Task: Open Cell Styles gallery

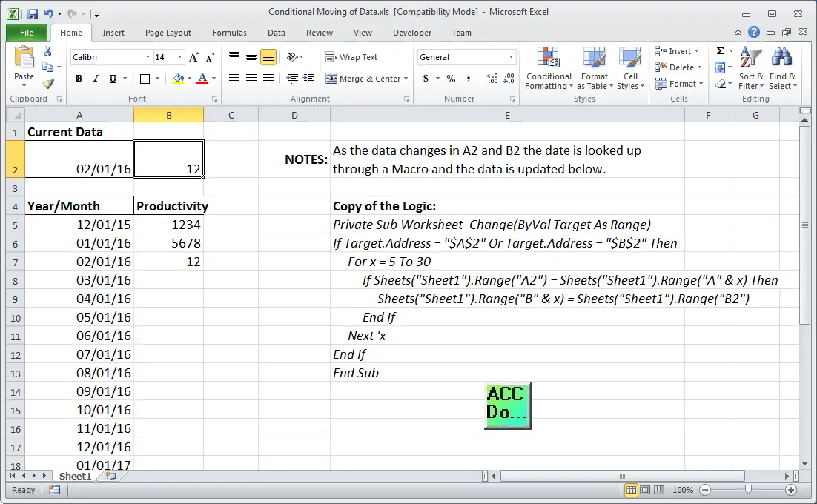Action: pyautogui.click(x=630, y=68)
